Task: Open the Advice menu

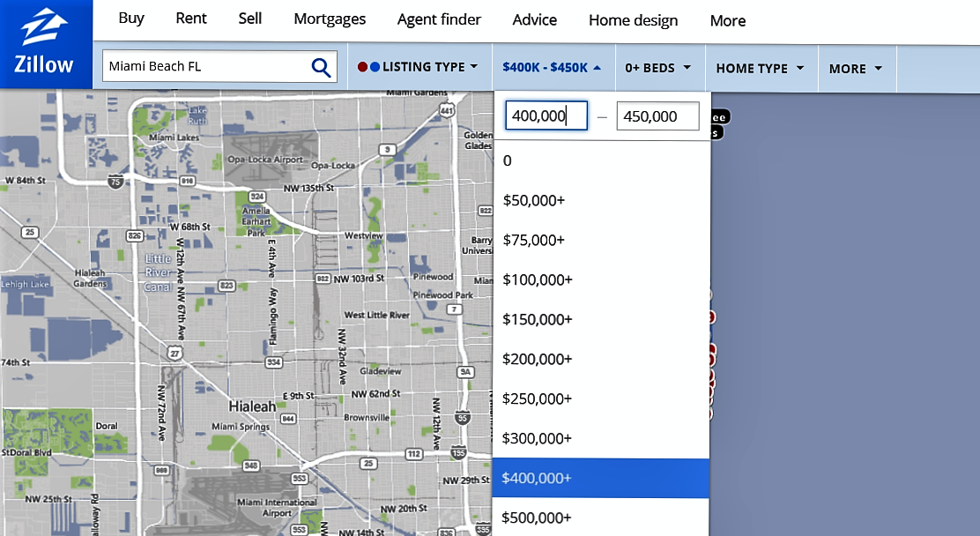Action: (534, 19)
